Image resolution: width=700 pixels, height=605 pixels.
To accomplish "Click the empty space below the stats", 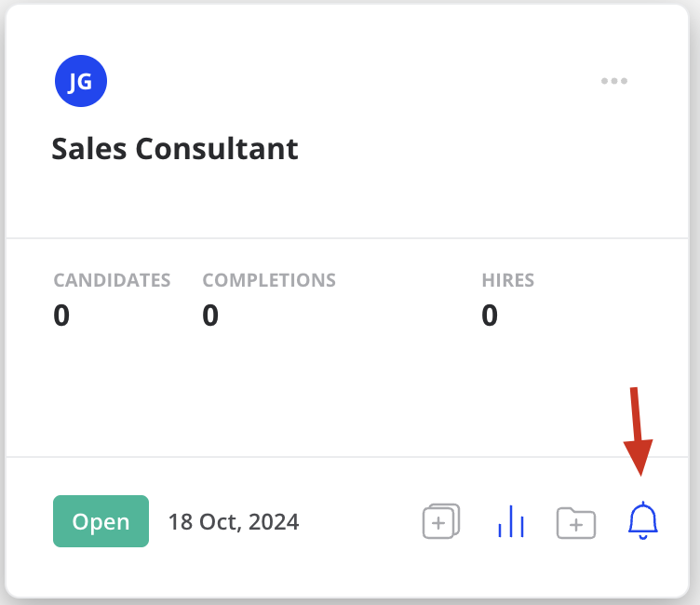I will click(347, 393).
